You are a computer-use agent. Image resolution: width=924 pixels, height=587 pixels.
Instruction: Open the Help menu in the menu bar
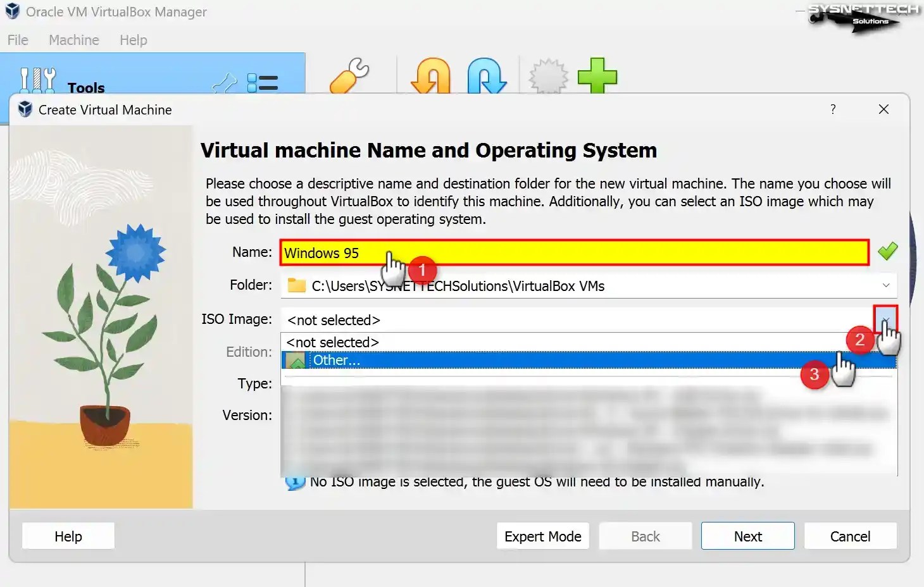133,40
